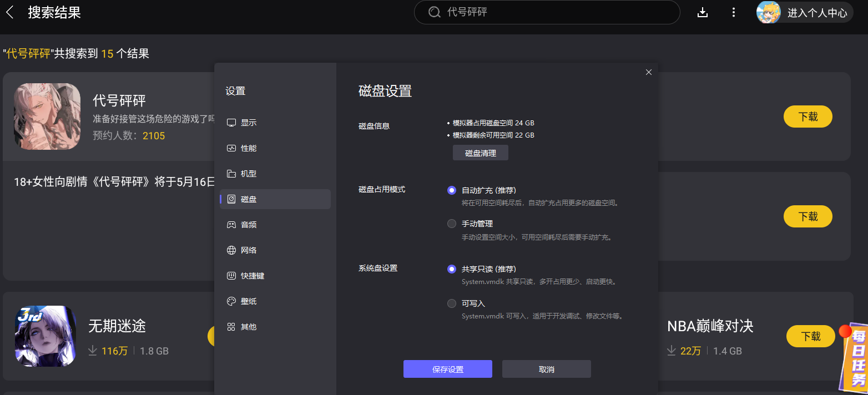Viewport: 868px width, 395px height.
Task: Select 可写入 system disk option
Action: [x=452, y=303]
